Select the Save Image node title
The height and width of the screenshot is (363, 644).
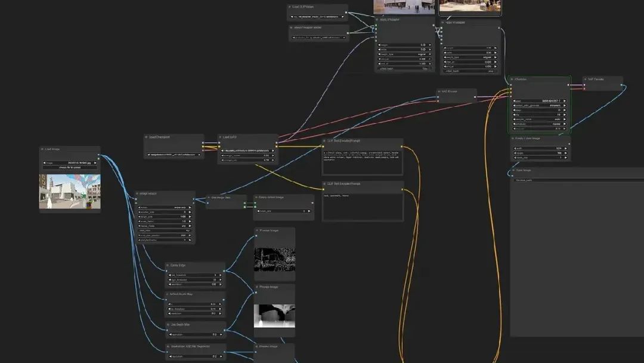(x=524, y=170)
